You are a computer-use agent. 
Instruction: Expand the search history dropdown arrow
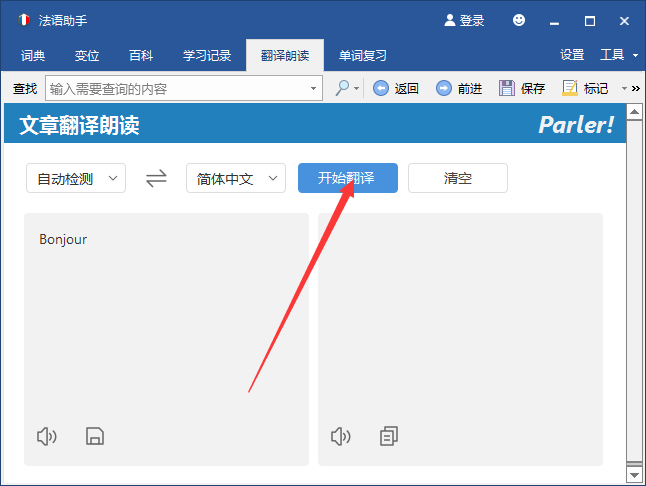pyautogui.click(x=314, y=88)
